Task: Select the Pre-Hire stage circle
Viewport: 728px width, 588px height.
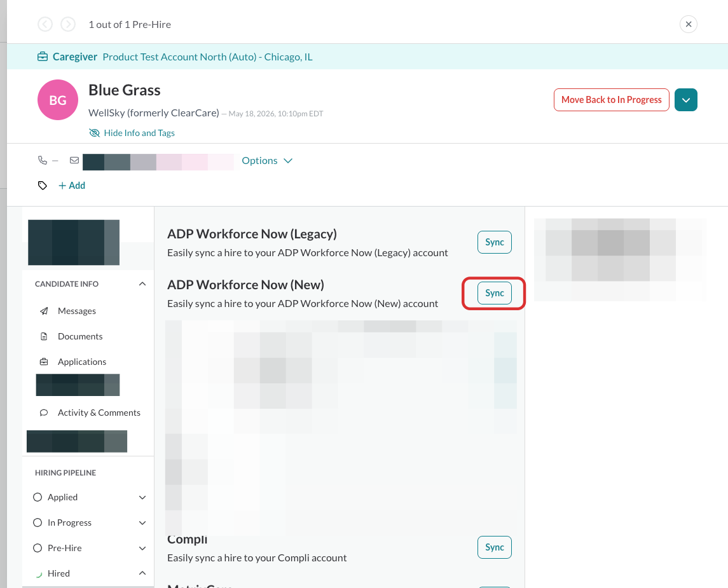Action: [x=38, y=548]
